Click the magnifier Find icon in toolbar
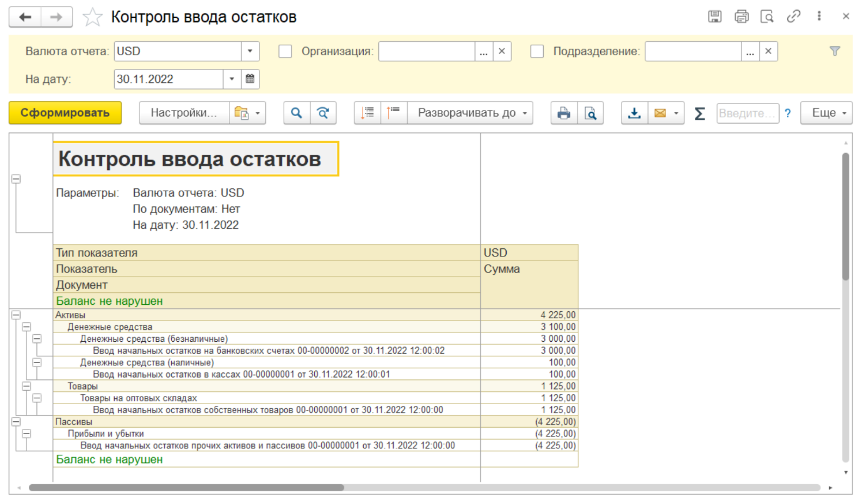This screenshot has width=868, height=503. (x=297, y=113)
